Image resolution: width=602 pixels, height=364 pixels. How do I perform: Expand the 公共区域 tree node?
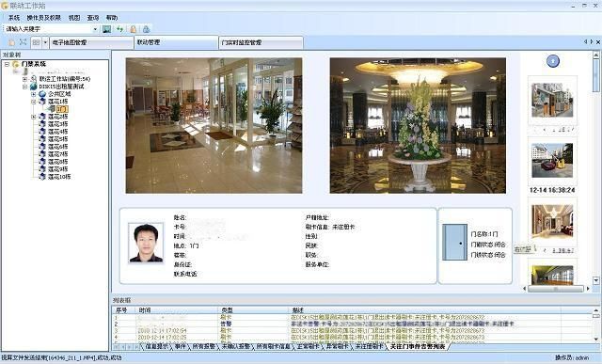click(34, 94)
